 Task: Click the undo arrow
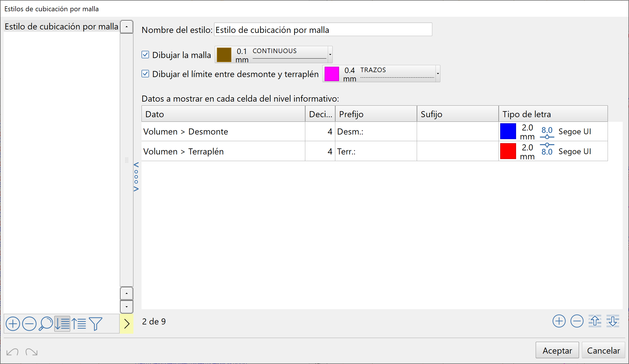coord(12,352)
